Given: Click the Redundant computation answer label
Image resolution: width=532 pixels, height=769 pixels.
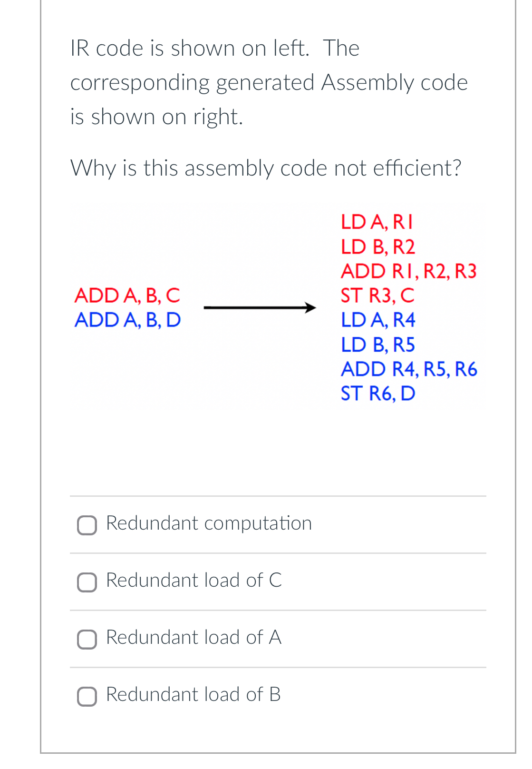Looking at the screenshot, I should [x=209, y=523].
